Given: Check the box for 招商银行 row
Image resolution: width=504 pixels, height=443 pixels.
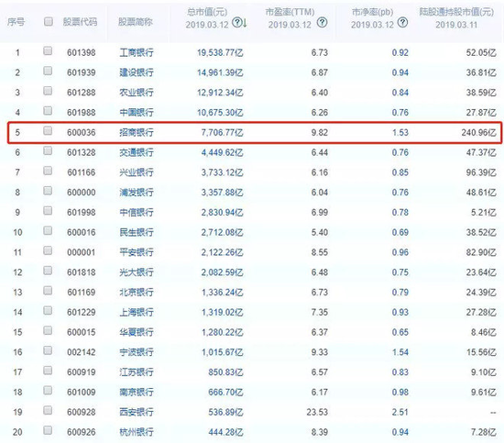Looking at the screenshot, I should (48, 130).
